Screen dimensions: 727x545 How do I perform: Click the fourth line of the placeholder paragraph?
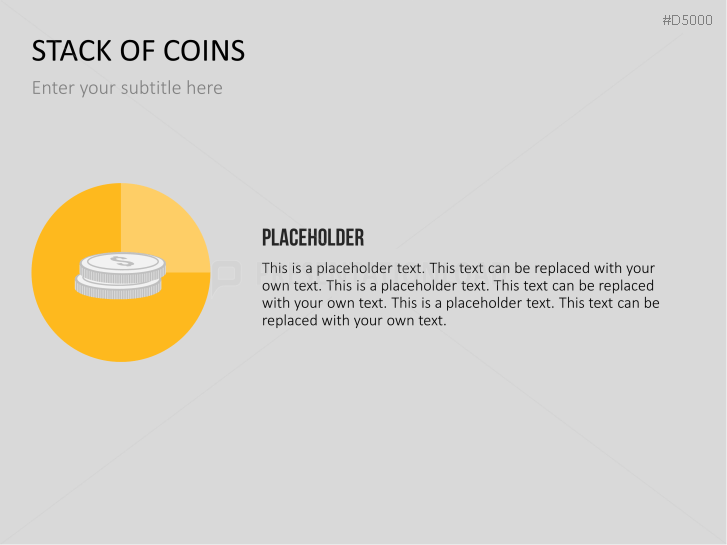460,320
